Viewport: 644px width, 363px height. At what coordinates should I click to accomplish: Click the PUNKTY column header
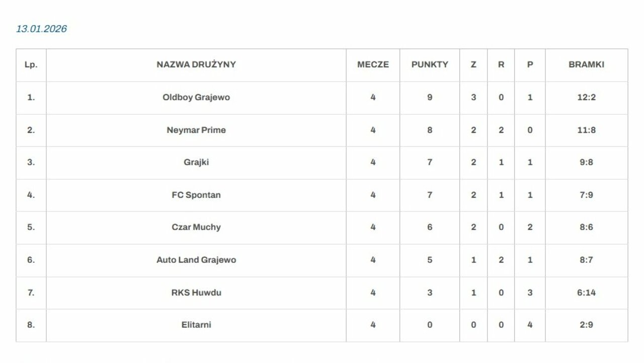430,64
